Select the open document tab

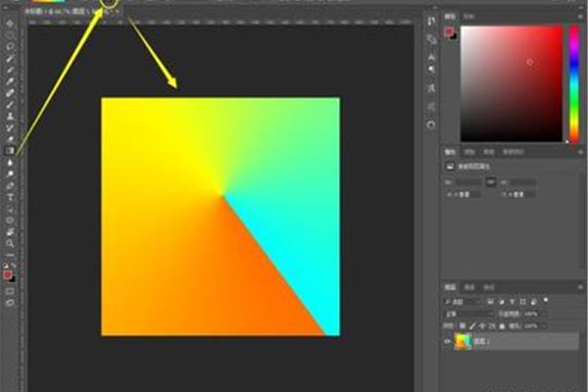pyautogui.click(x=72, y=12)
